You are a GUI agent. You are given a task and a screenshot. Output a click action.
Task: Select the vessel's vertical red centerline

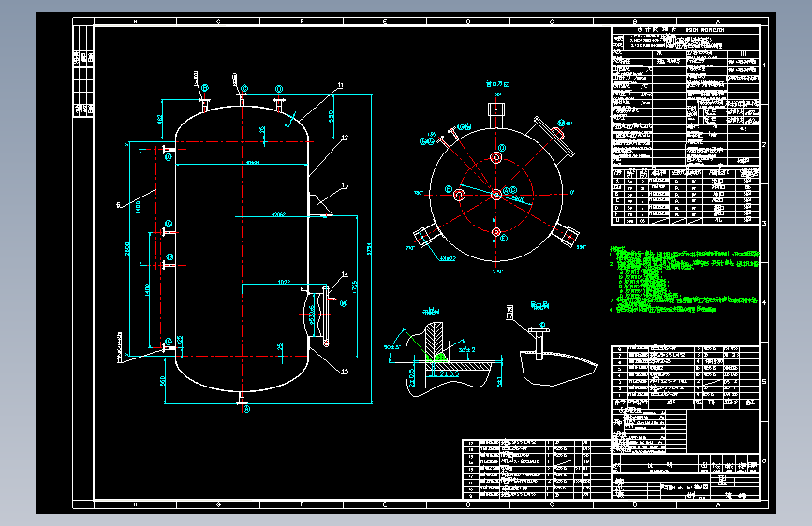click(x=242, y=251)
